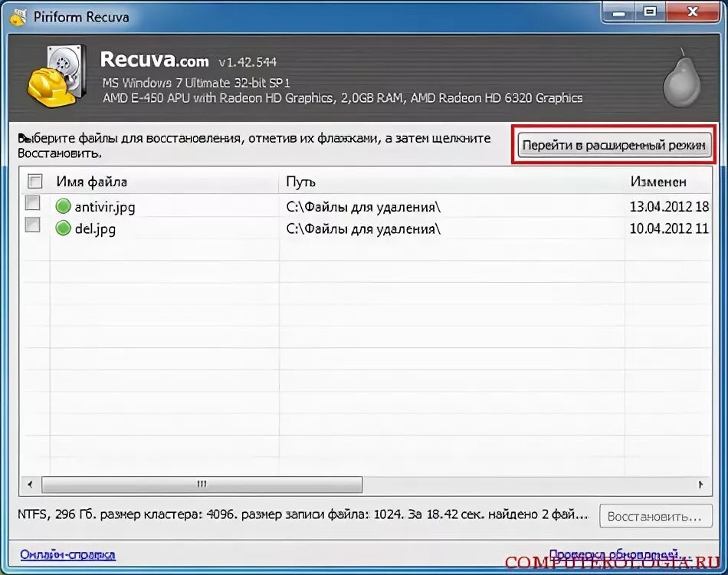Tick the checkbox for antivir.jpg
This screenshot has width=728, height=575.
coord(32,202)
